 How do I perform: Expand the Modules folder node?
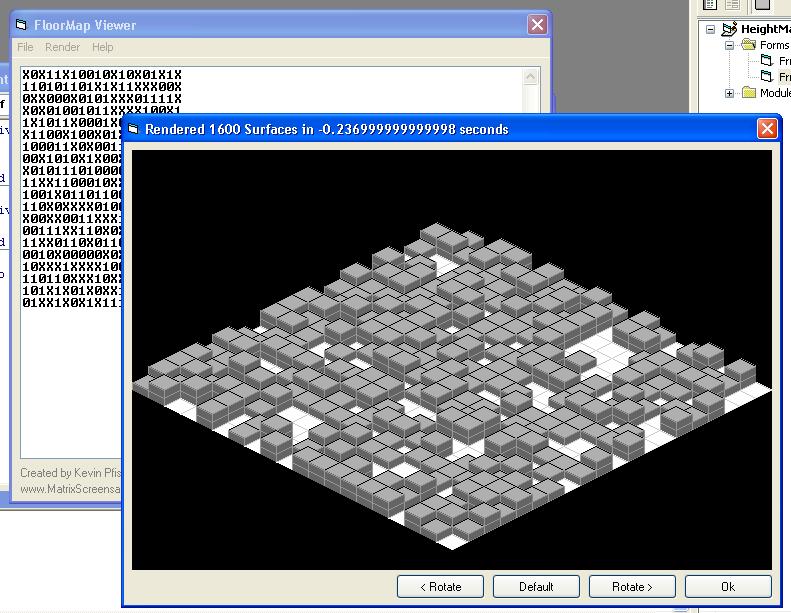729,93
